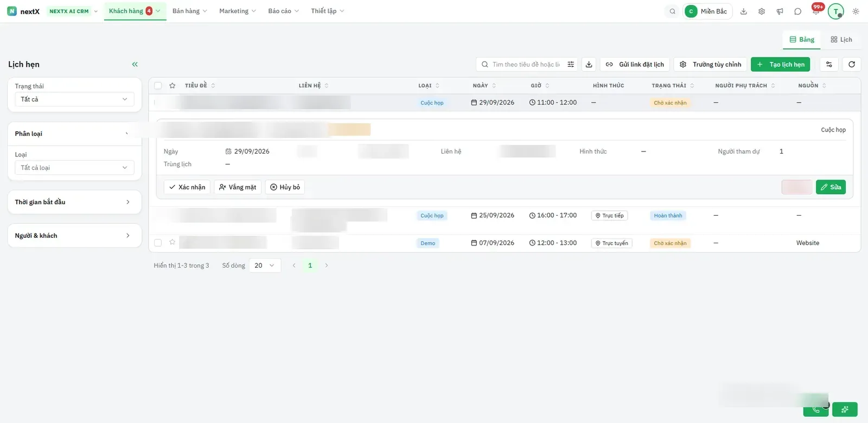This screenshot has height=423, width=868.
Task: Collapse the Lịch hẹn filter sidebar
Action: (x=135, y=64)
